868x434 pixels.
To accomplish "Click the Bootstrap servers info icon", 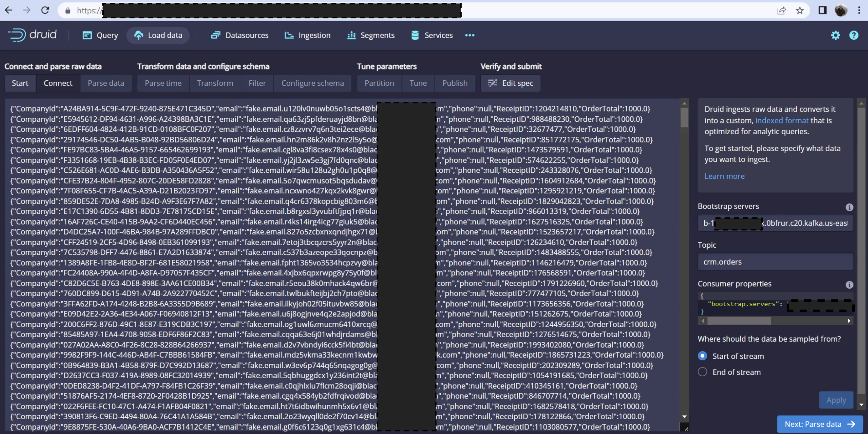I will (x=849, y=207).
